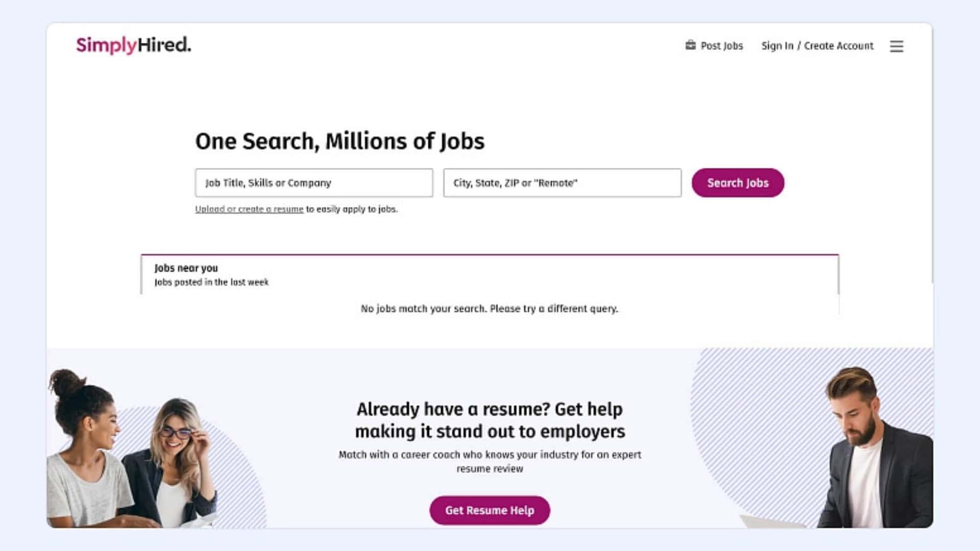Click the No jobs match your search message
This screenshot has width=980, height=551.
click(489, 309)
